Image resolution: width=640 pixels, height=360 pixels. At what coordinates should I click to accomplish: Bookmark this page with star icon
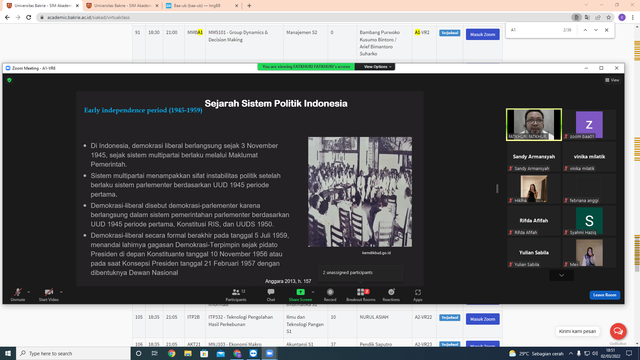tap(609, 18)
